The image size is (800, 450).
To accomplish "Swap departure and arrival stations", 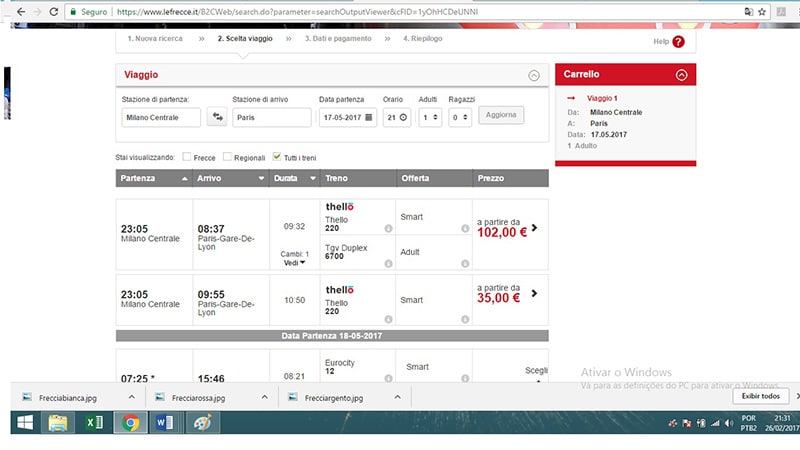I will click(217, 117).
